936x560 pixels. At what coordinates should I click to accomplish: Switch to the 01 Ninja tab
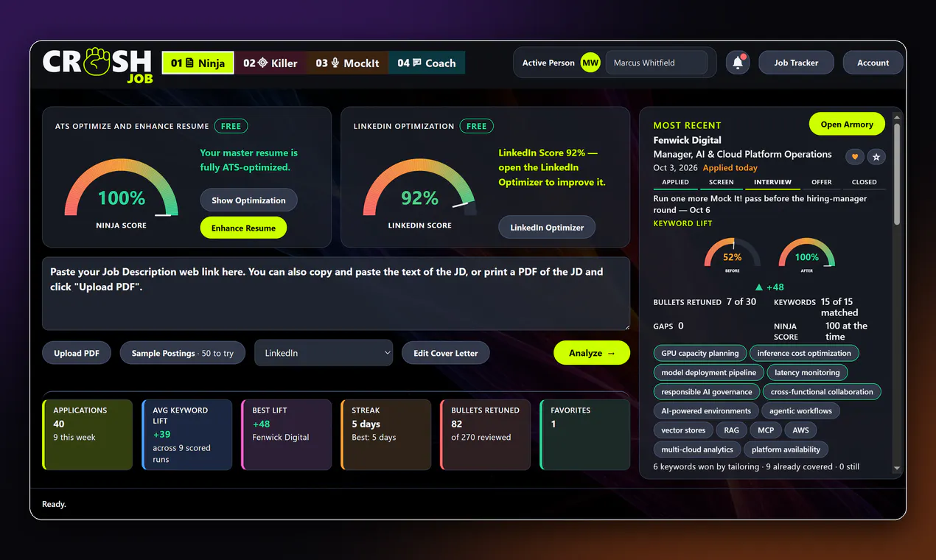click(198, 63)
